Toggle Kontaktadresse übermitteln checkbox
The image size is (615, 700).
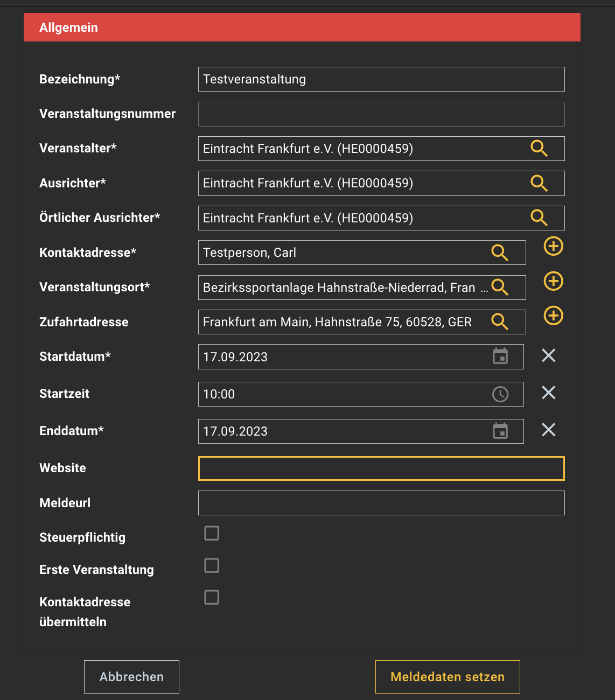212,597
